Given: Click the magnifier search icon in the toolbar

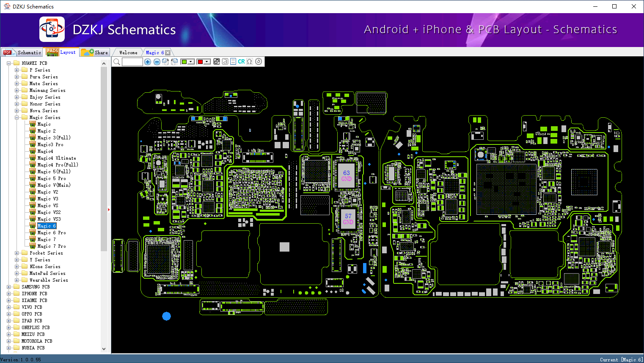Looking at the screenshot, I should [x=117, y=62].
